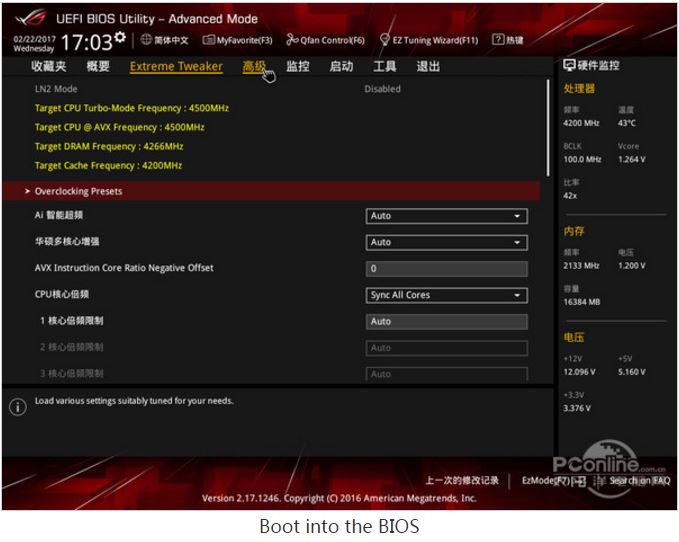The width and height of the screenshot is (679, 542).
Task: Click the clock settings gear icon
Action: (120, 39)
